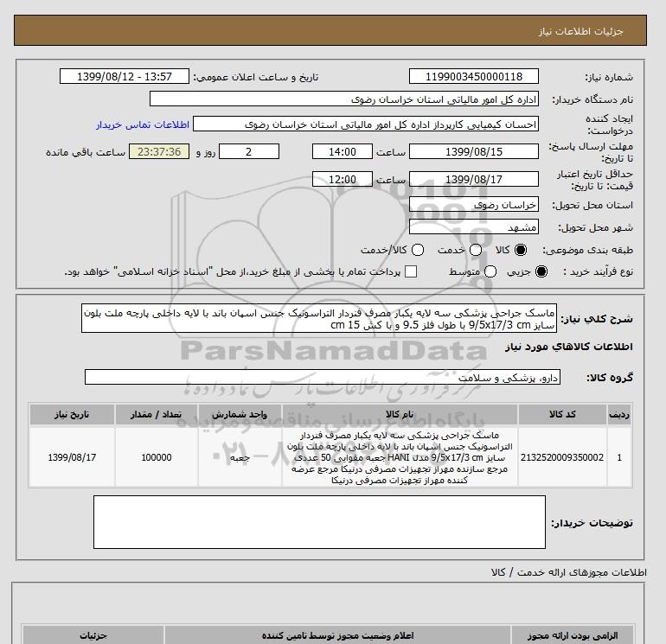
Task: Click the goods group field دارو، پزشکی و سلامت
Action: (323, 377)
